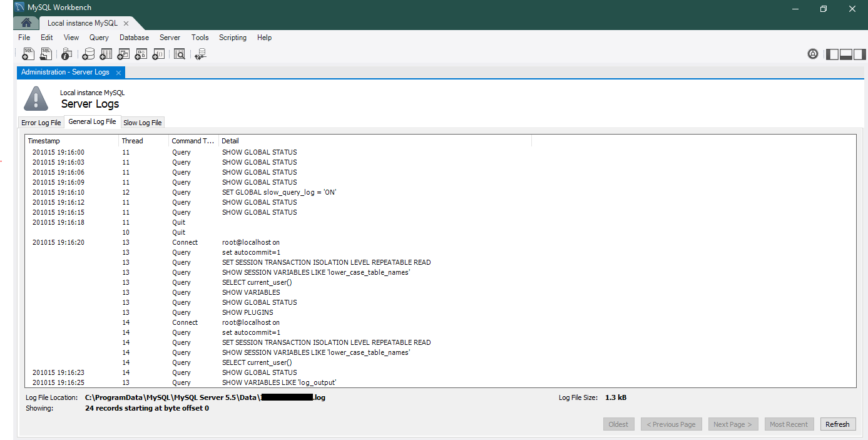Screen dimensions: 868x440
Task: Go to the Home screen tab
Action: click(26, 23)
